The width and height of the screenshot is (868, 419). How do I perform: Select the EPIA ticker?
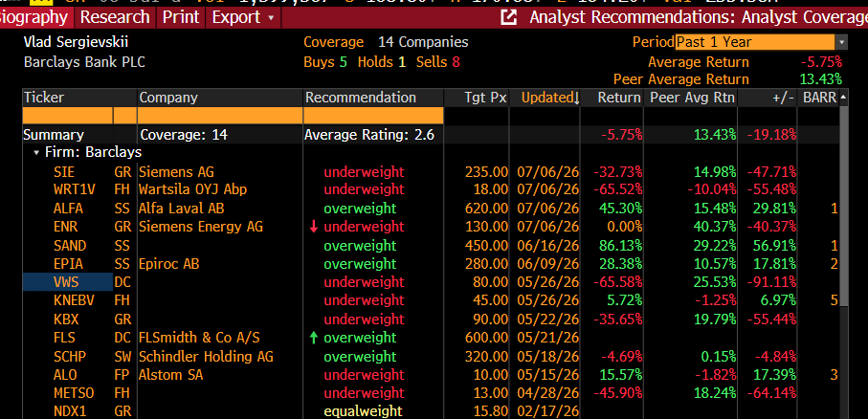click(x=68, y=264)
